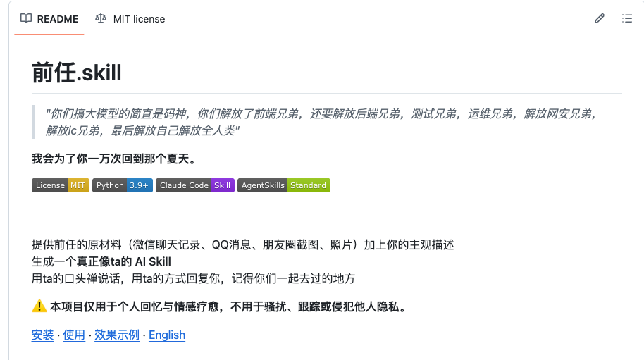
Task: Open the outline table of contents icon
Action: click(x=627, y=18)
